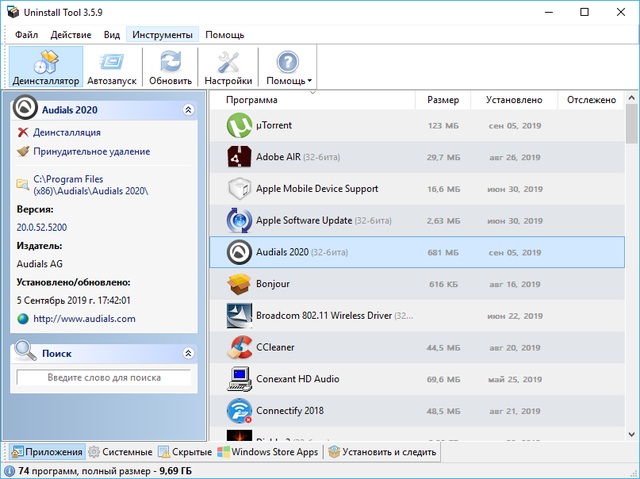Select the Bonjour package icon

pyautogui.click(x=238, y=285)
